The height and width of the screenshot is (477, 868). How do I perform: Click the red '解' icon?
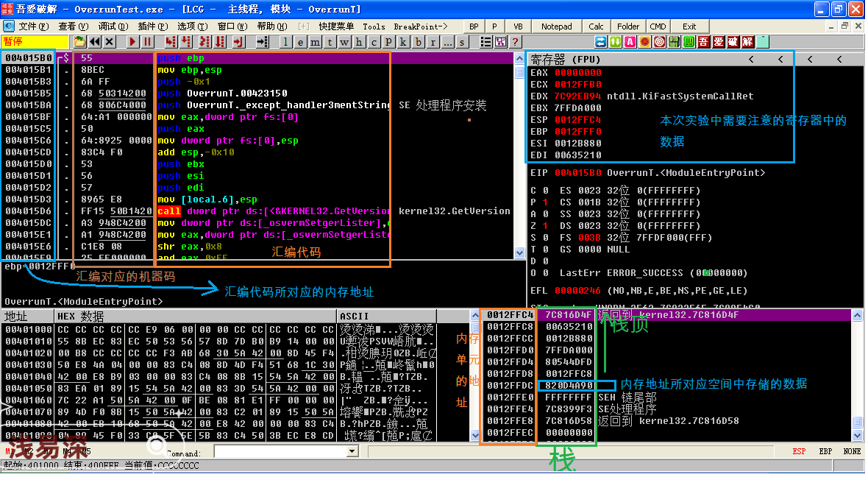click(x=748, y=41)
